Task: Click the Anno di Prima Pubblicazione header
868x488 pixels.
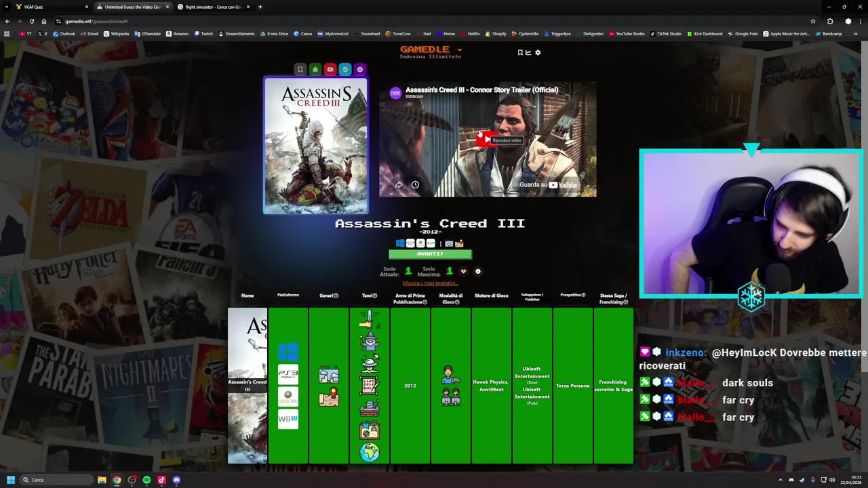Action: (x=410, y=298)
